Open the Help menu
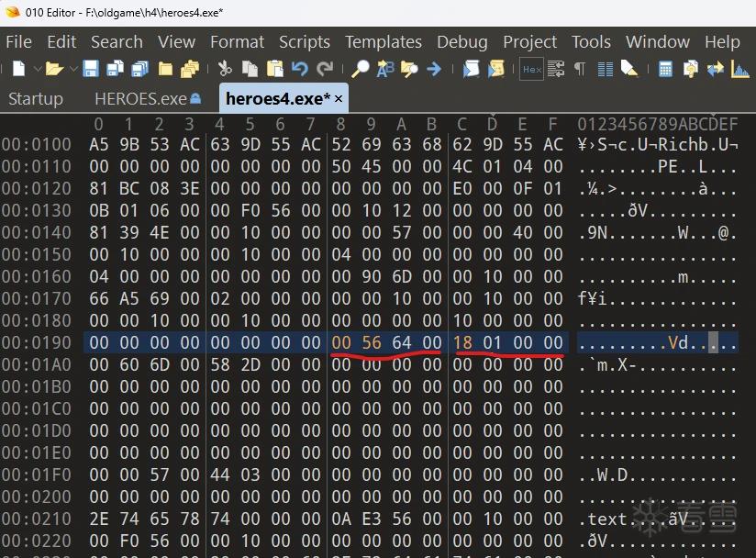The height and width of the screenshot is (558, 756). tap(722, 42)
